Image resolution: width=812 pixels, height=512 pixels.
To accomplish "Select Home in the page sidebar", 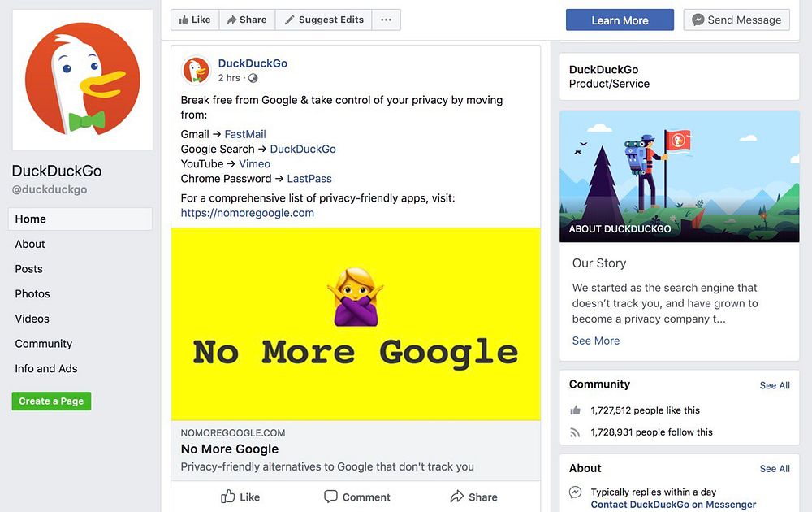I will 80,219.
